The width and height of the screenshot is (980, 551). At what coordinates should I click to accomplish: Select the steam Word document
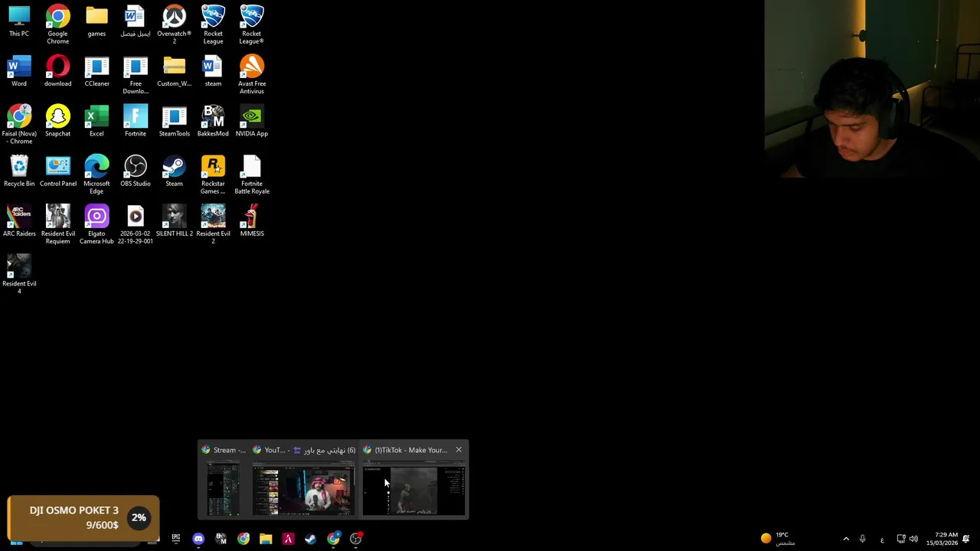[x=213, y=72]
